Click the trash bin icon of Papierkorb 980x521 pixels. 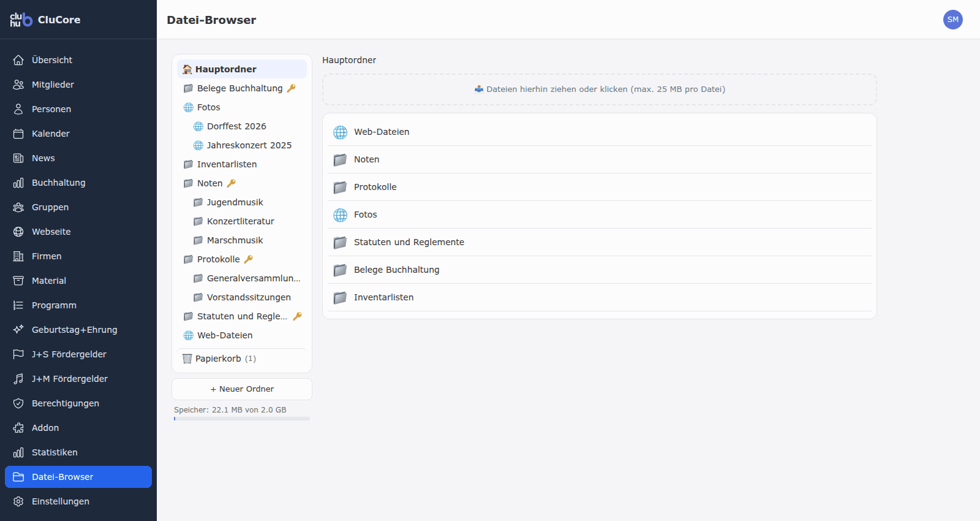click(x=187, y=359)
